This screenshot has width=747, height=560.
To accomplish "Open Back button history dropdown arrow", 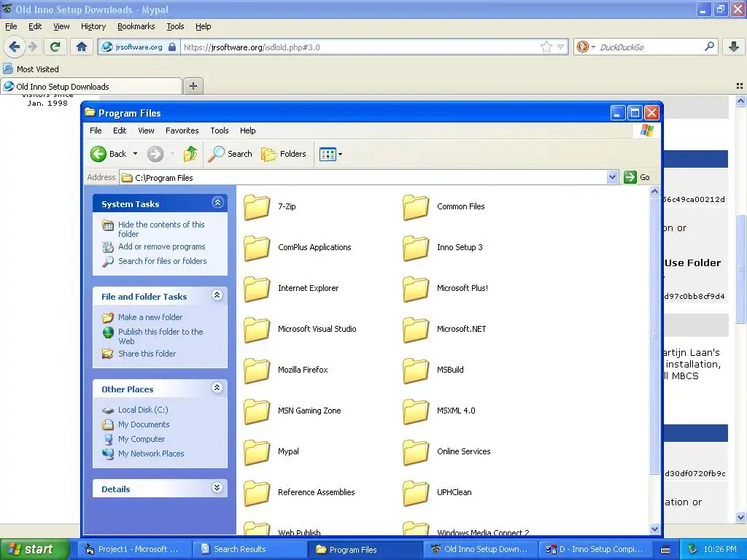I will (x=135, y=154).
